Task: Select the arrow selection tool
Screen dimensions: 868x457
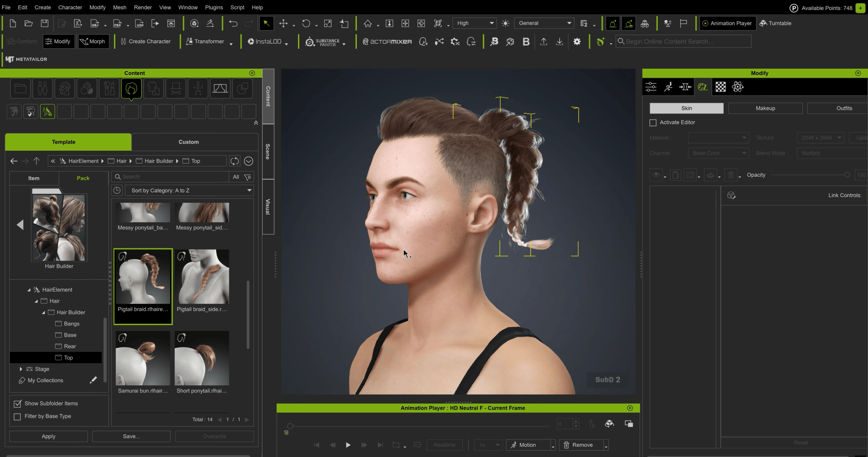Action: 266,23
